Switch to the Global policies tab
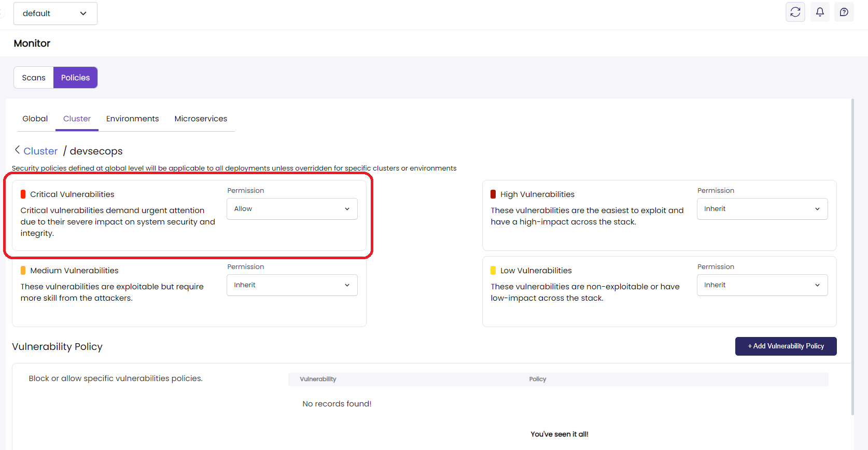The image size is (868, 450). (35, 119)
